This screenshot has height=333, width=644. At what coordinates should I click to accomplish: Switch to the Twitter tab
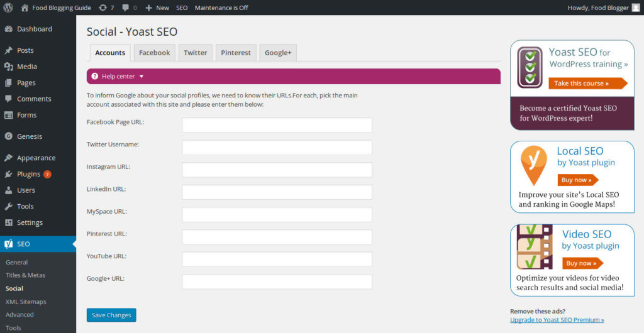[196, 53]
